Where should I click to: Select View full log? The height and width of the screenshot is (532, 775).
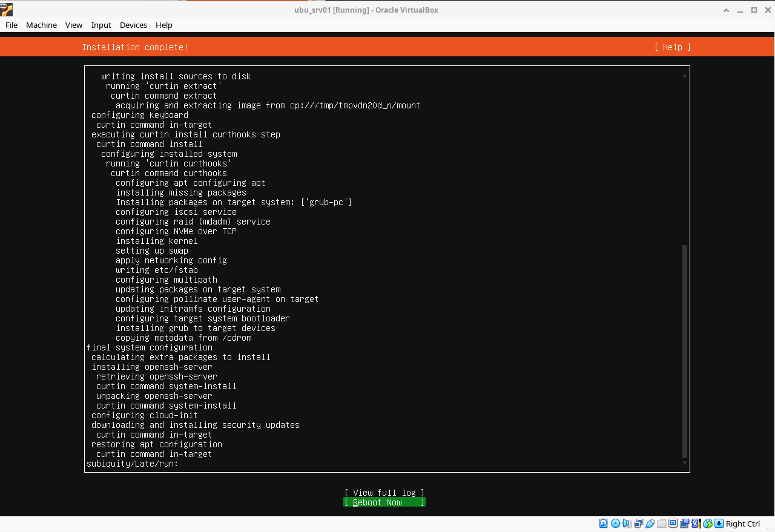point(384,493)
